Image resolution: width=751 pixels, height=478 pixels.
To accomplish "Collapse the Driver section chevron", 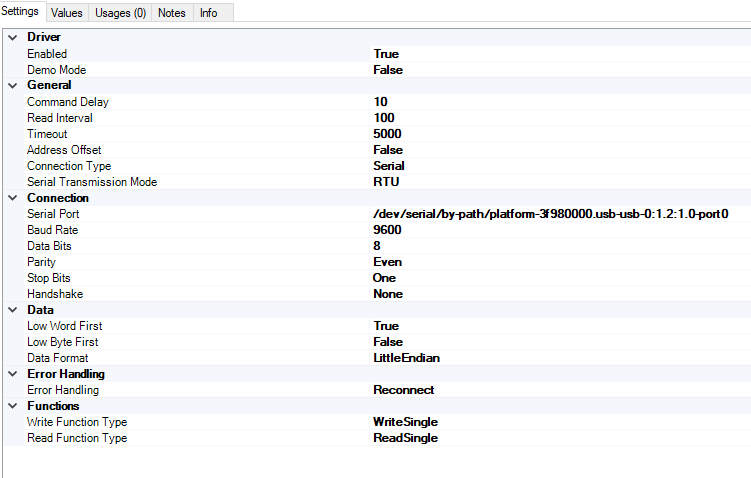I will tap(12, 37).
